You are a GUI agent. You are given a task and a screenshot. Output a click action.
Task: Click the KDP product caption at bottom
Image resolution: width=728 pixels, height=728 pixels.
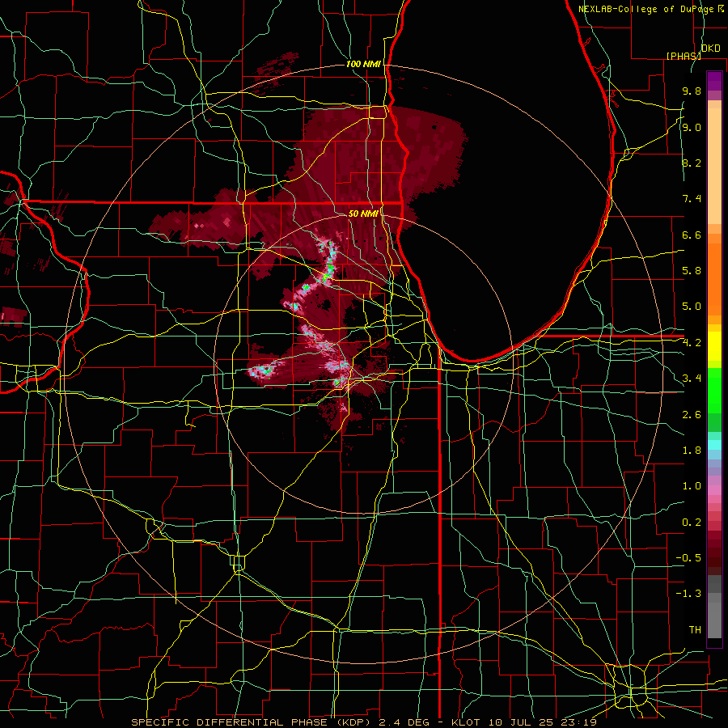point(363,722)
